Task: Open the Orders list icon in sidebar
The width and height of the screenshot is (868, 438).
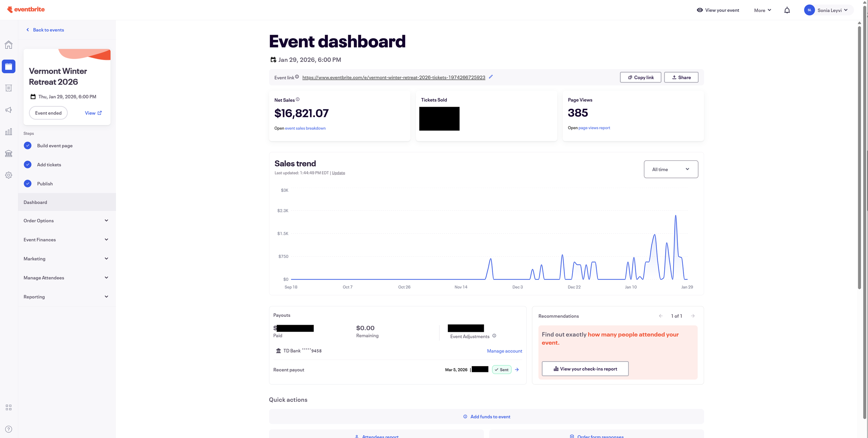Action: (9, 88)
